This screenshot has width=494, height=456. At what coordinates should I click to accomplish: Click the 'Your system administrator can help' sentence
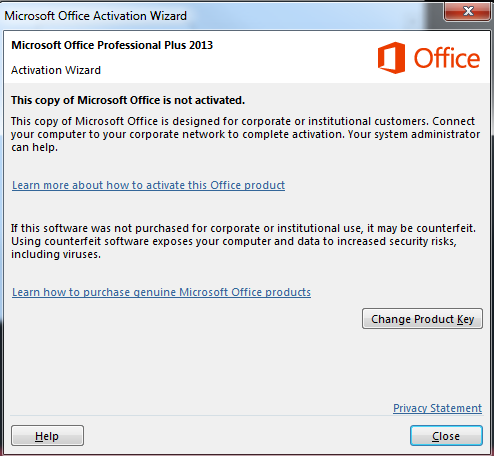245,140
